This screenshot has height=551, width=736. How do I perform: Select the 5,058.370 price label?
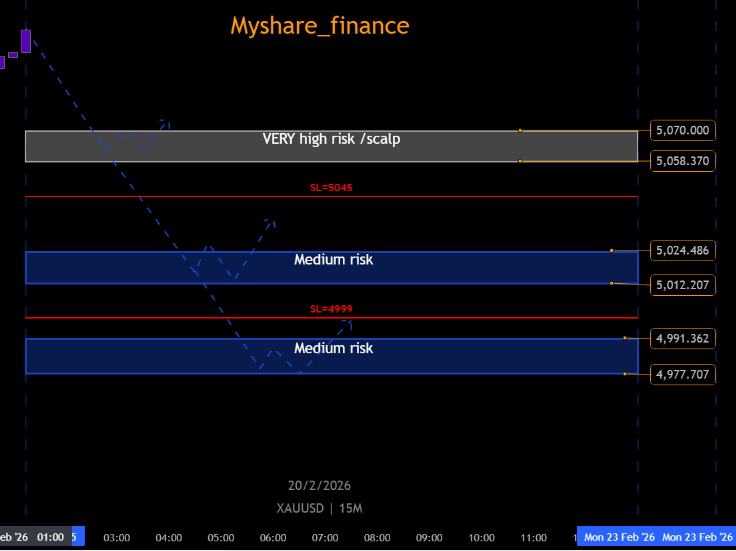[682, 161]
